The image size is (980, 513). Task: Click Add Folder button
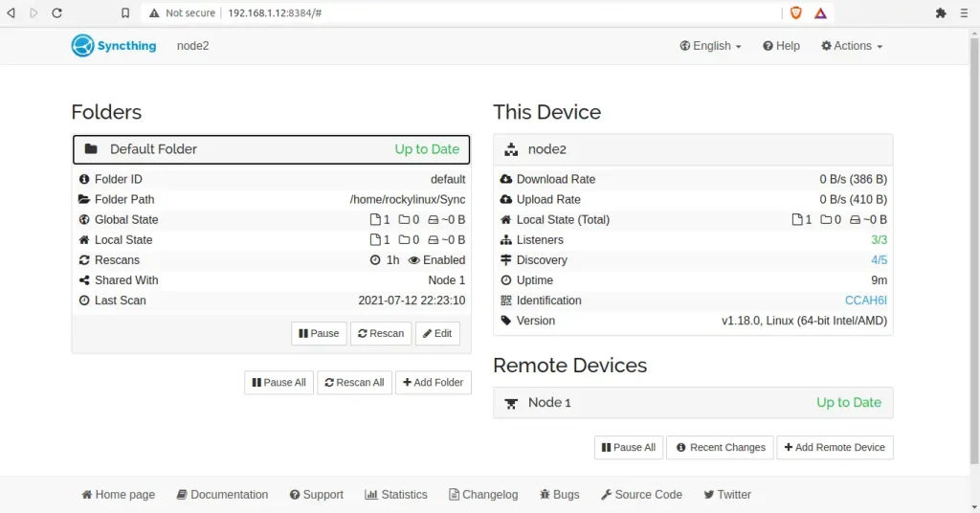point(434,383)
